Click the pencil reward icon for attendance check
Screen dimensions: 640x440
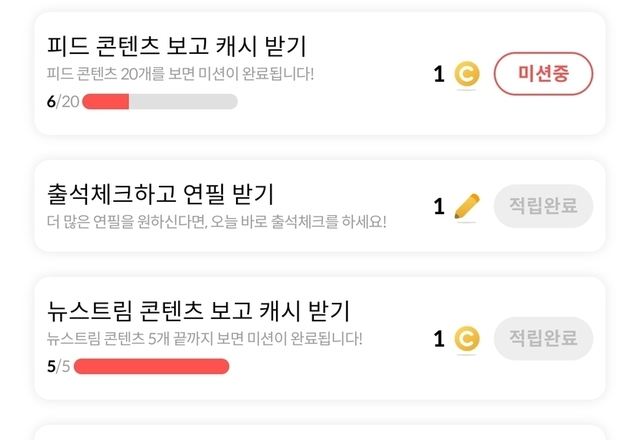point(466,207)
